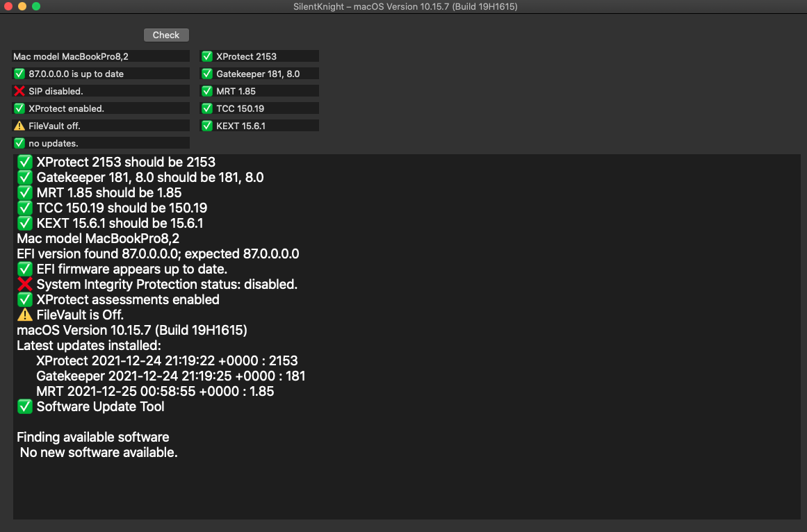Click checkmark on 'XProtect assessments enabled' line

coord(25,299)
